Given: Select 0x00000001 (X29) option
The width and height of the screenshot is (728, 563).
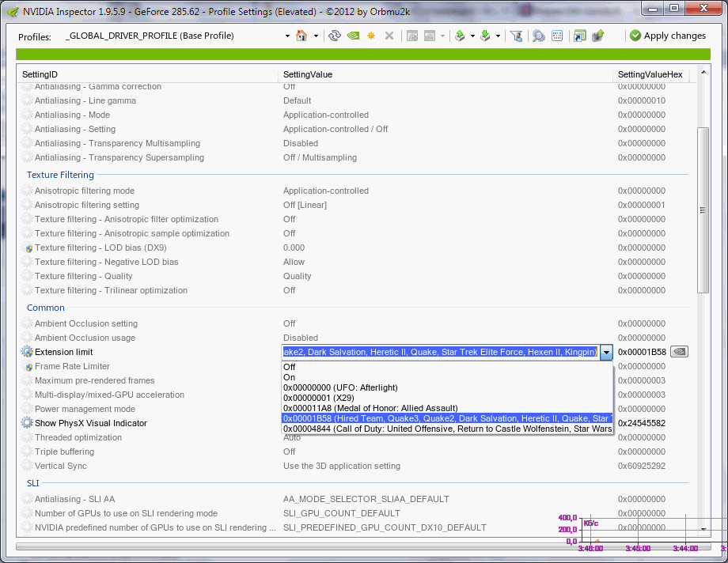Looking at the screenshot, I should click(x=447, y=398).
